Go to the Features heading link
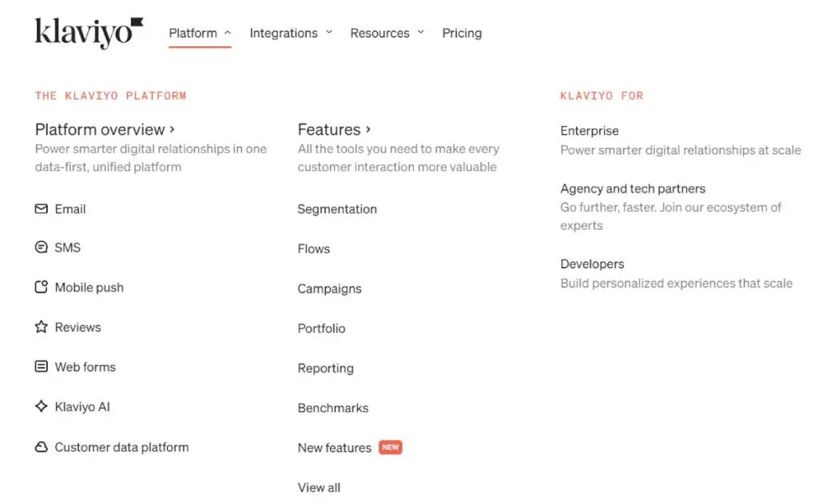This screenshot has height=504, width=818. click(x=334, y=129)
